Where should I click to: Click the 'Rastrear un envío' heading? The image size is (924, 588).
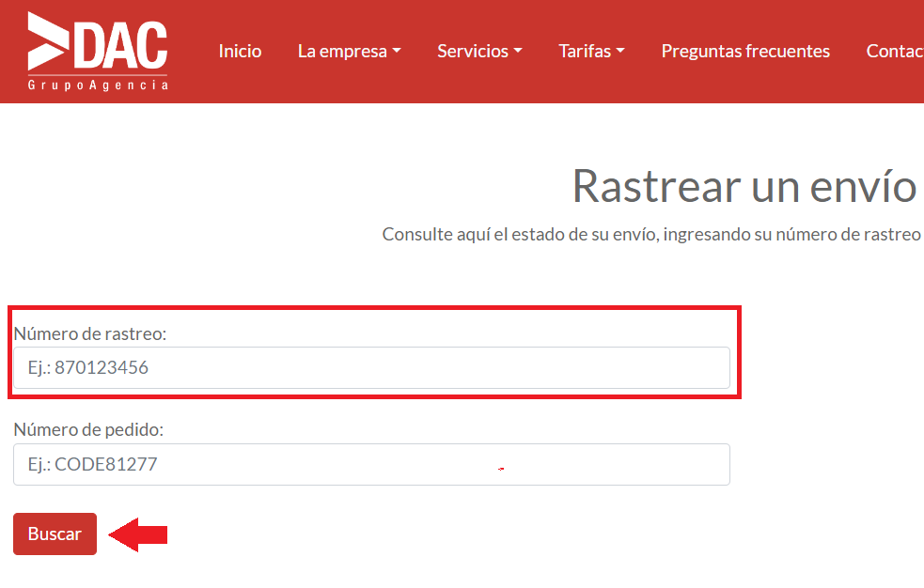point(744,186)
